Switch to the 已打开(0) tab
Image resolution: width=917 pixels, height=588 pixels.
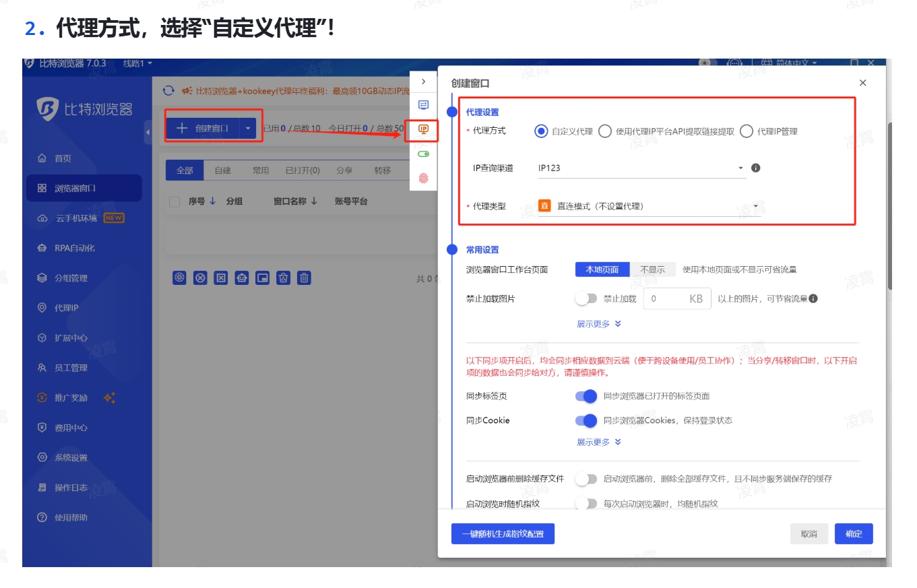pyautogui.click(x=303, y=170)
